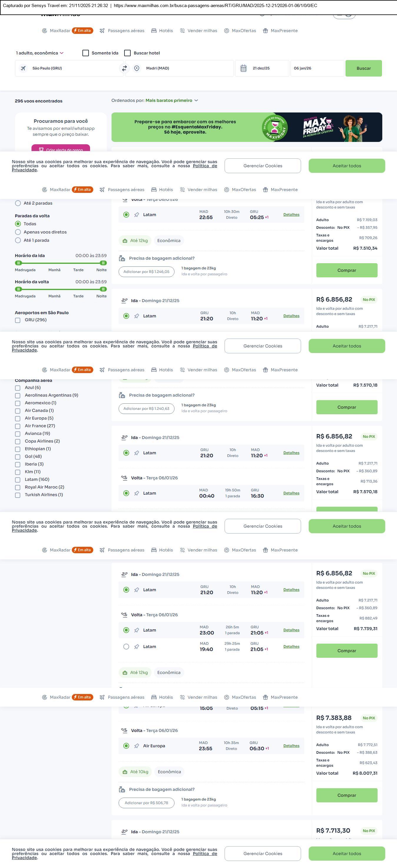The height and width of the screenshot is (868, 397).
Task: Open the Vender milhas menu item
Action: click(198, 31)
